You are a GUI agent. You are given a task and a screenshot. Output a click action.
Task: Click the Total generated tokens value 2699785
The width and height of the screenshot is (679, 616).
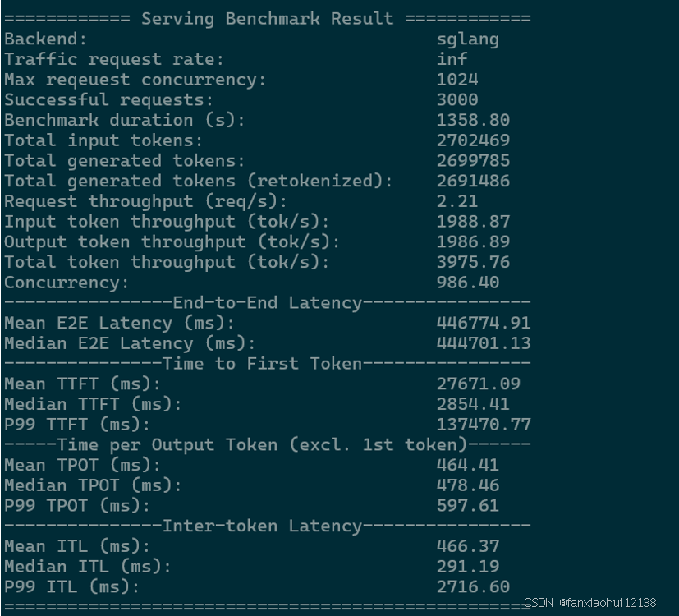pos(473,161)
